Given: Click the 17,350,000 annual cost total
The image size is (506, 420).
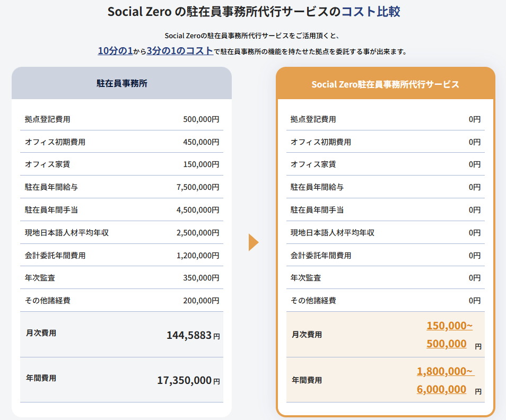Looking at the screenshot, I should tap(185, 380).
